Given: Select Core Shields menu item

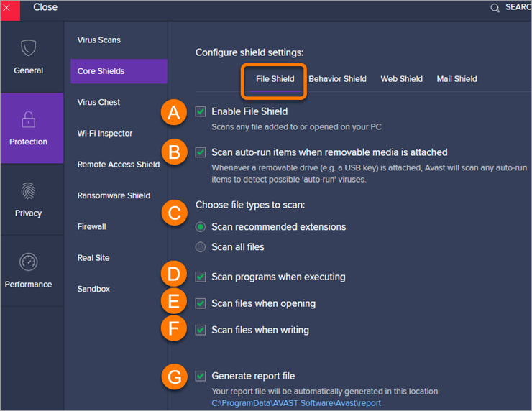Looking at the screenshot, I should tap(119, 71).
